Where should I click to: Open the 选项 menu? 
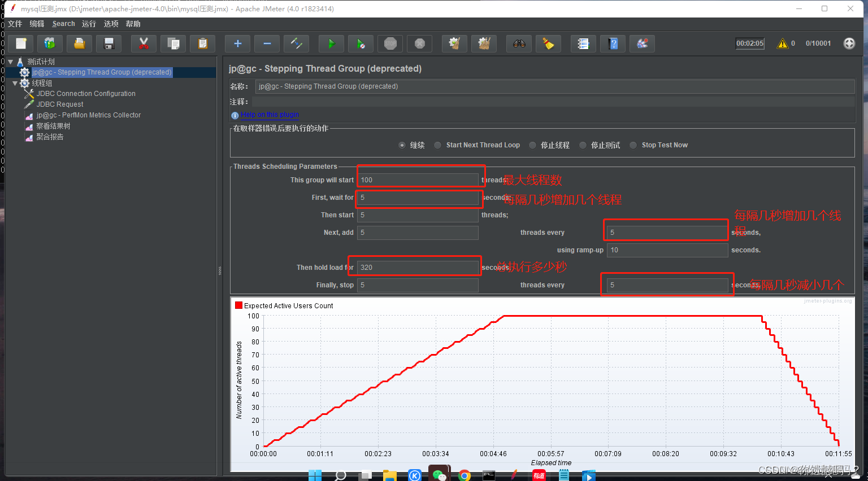[x=111, y=24]
